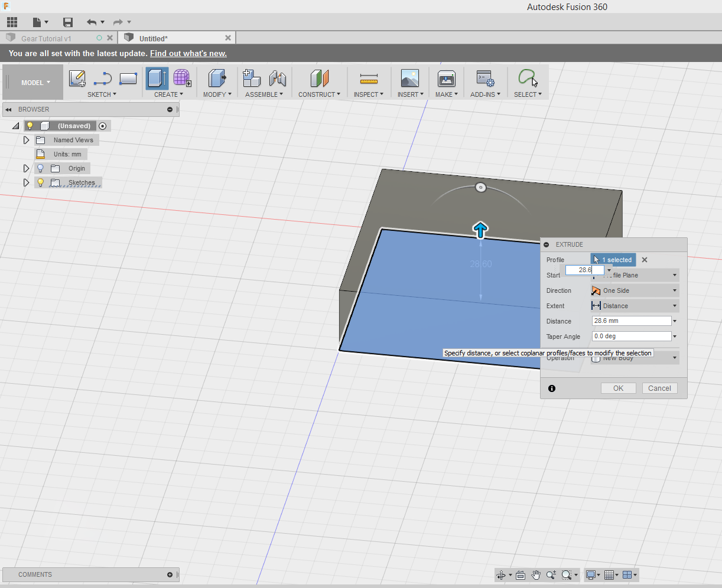Click the blue extrude distance arrow manipulator
The height and width of the screenshot is (588, 722).
click(480, 230)
